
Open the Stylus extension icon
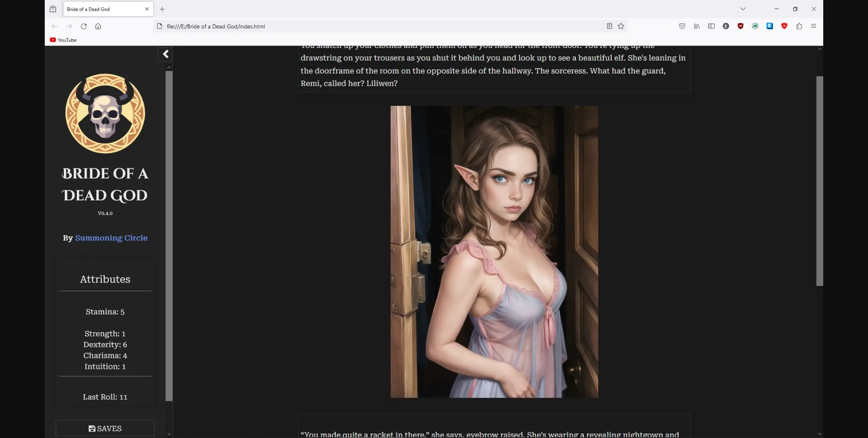tap(769, 26)
